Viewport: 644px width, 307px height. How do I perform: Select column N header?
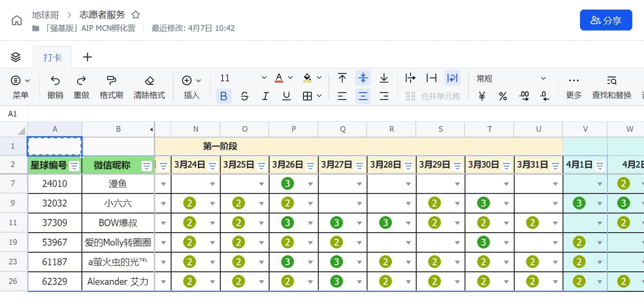point(196,129)
